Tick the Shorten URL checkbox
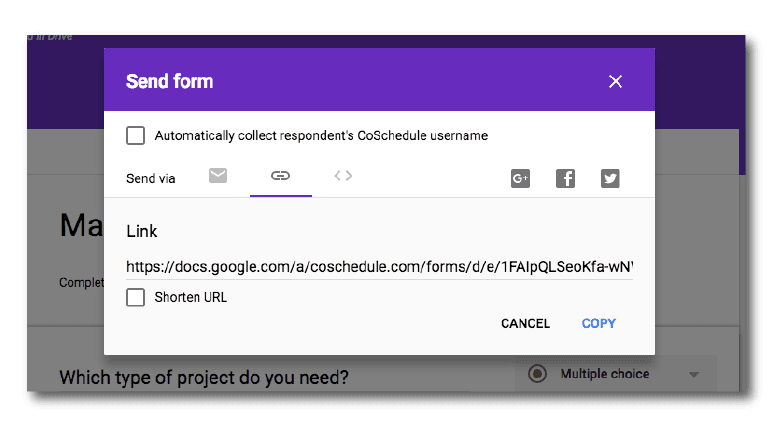This screenshot has width=770, height=421. click(x=136, y=297)
